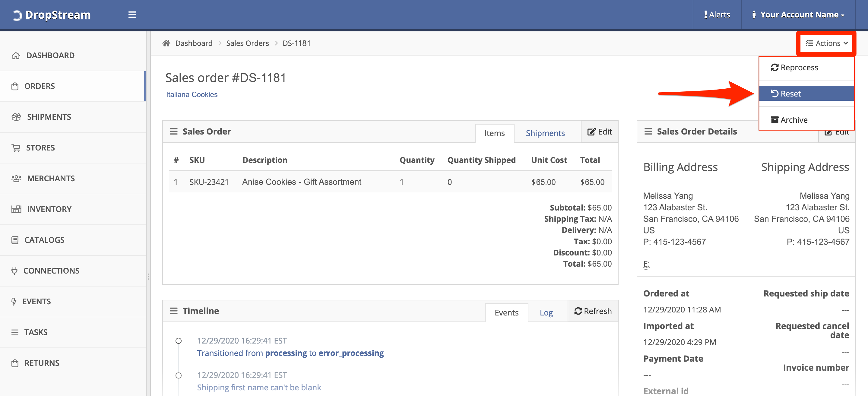This screenshot has height=396, width=868.
Task: Open Italiana Cookies merchant link
Action: click(x=192, y=95)
